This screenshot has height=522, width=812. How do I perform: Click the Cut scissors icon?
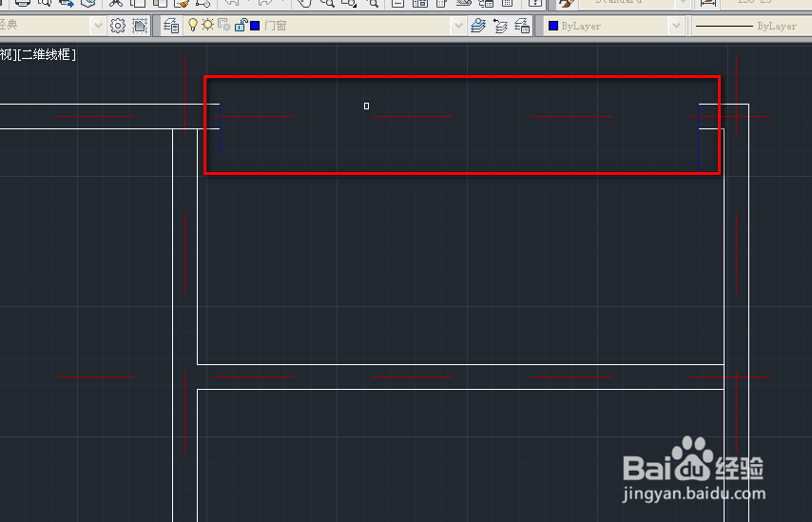click(x=115, y=3)
